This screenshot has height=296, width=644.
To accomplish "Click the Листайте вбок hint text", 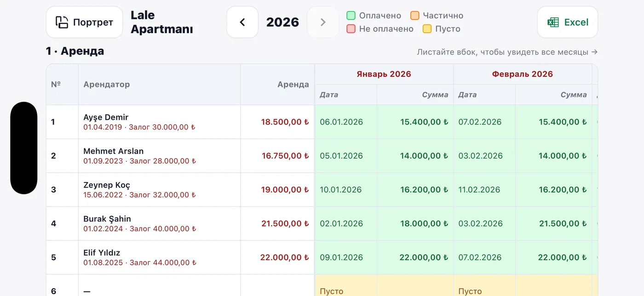I will (x=507, y=52).
